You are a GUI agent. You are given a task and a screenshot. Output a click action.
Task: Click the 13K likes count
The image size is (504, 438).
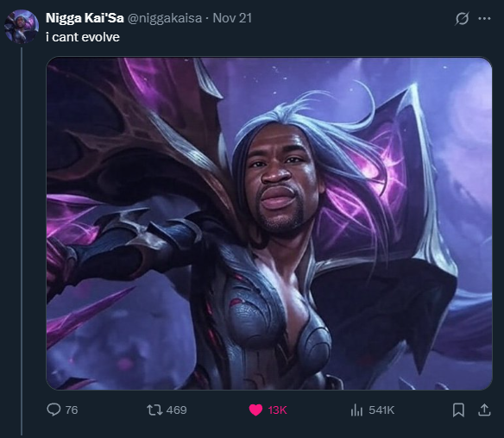[x=277, y=410]
